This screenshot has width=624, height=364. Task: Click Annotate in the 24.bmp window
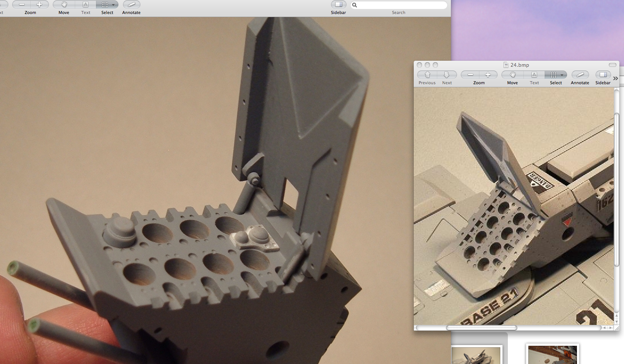[580, 75]
